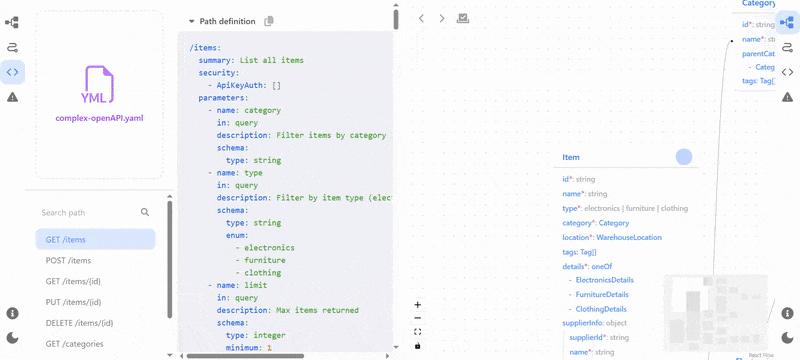The width and height of the screenshot is (800, 360).
Task: Click the 'supplierId*: string' field
Action: coord(599,338)
